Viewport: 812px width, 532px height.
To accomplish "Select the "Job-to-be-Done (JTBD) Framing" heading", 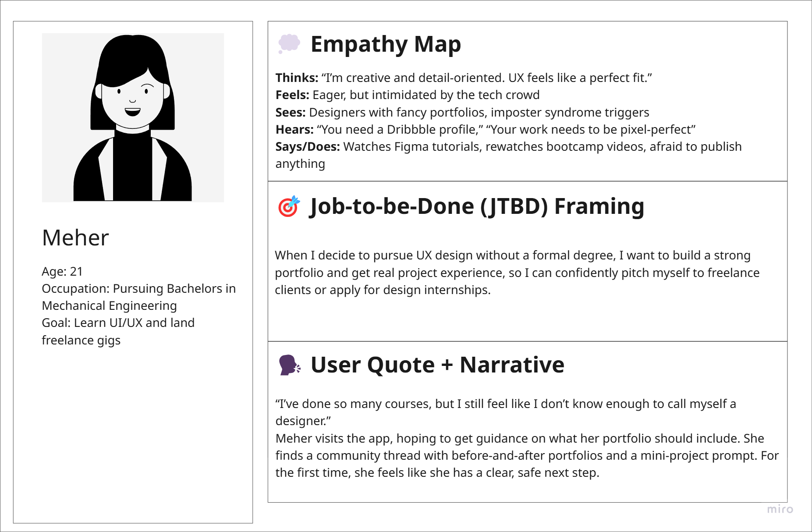I will click(476, 206).
